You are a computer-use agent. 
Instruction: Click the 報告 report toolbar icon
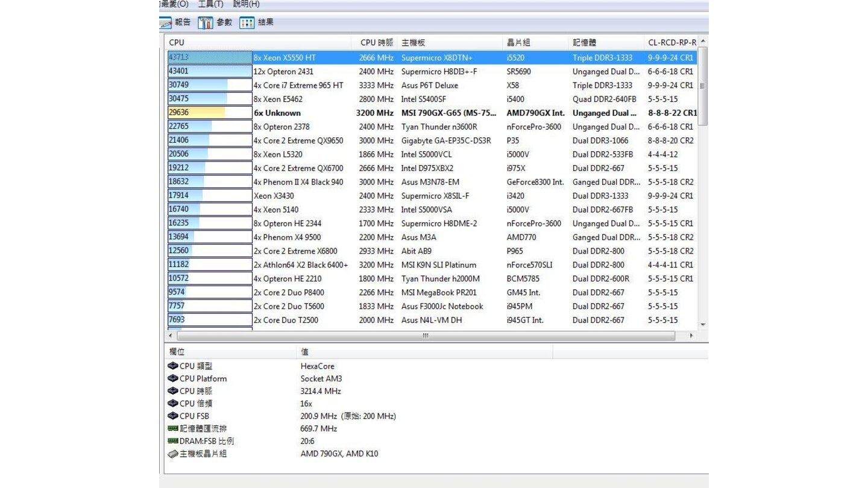(166, 22)
